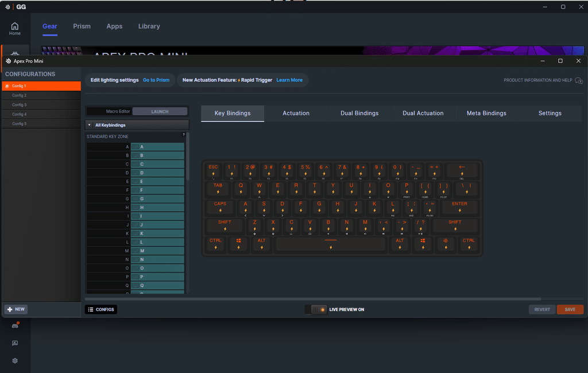
Task: Open GG settings gear icon
Action: [15, 360]
